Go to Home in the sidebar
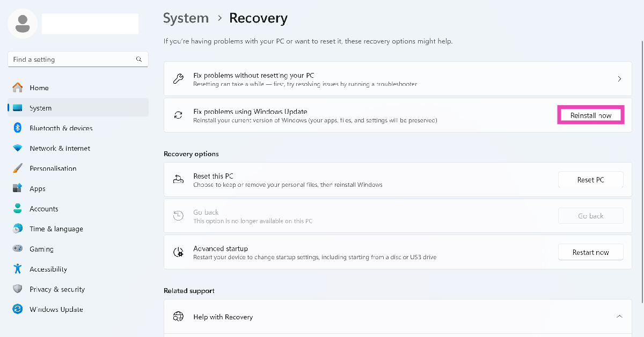 [39, 88]
